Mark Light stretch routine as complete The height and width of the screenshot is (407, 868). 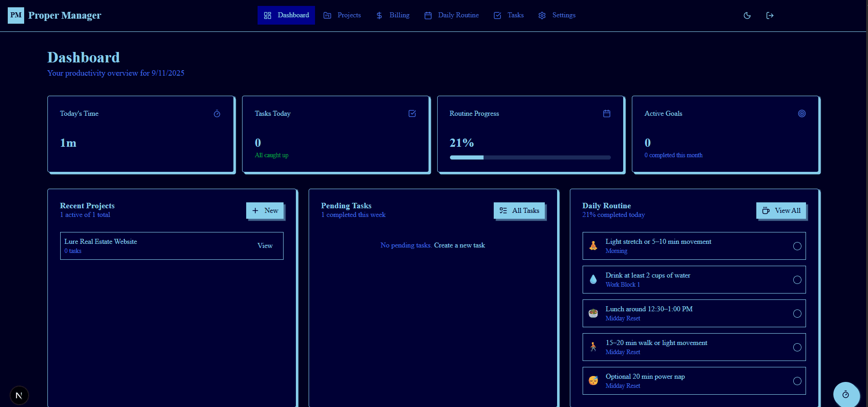tap(797, 246)
